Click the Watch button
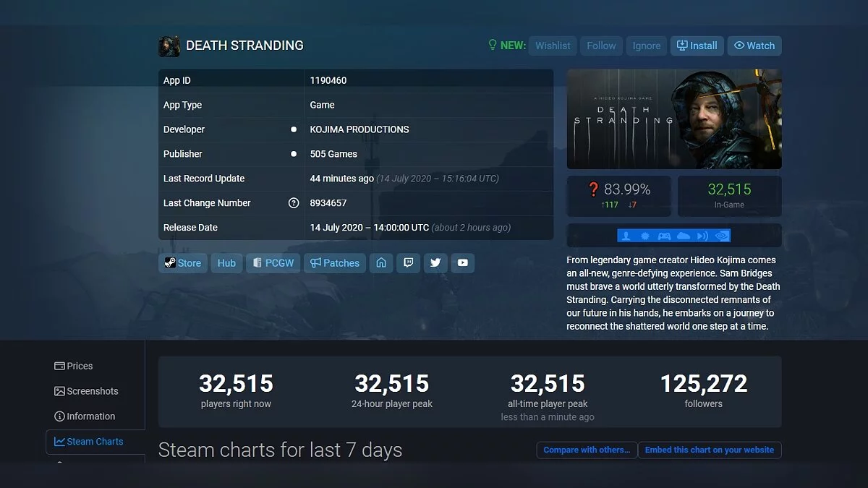This screenshot has width=868, height=488. (x=754, y=46)
